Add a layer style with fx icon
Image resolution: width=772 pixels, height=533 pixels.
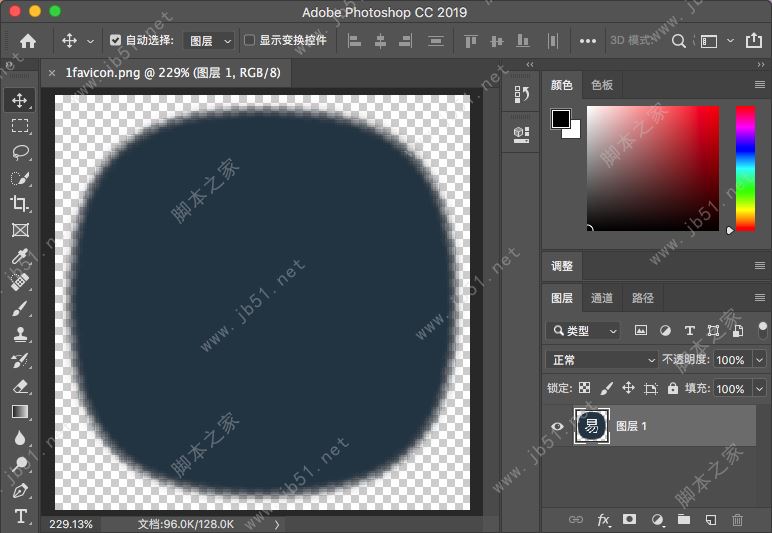(x=604, y=520)
